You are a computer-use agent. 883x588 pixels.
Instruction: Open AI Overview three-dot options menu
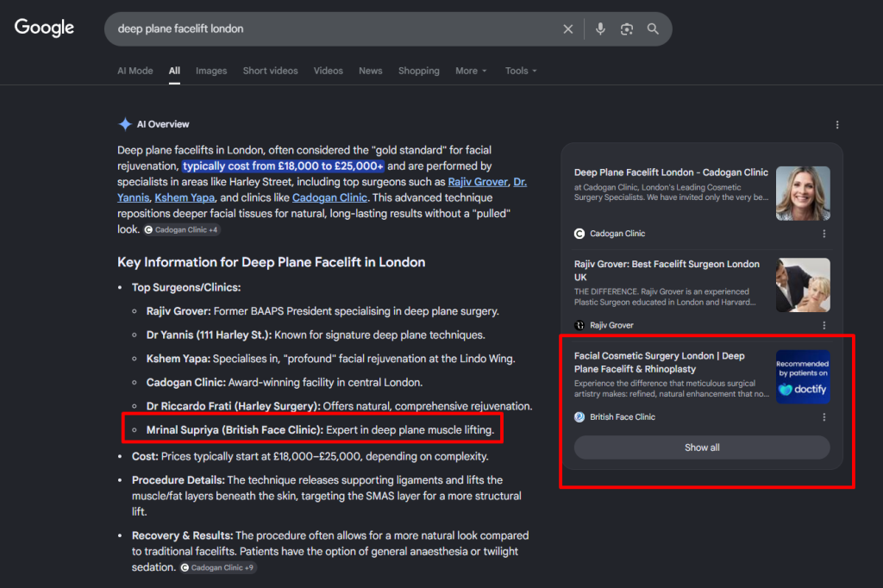click(x=837, y=124)
